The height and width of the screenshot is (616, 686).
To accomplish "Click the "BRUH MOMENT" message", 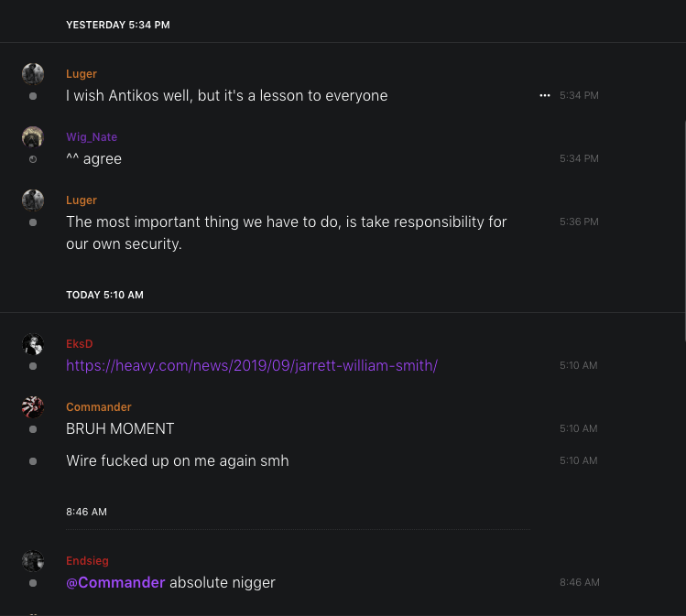I will click(120, 428).
